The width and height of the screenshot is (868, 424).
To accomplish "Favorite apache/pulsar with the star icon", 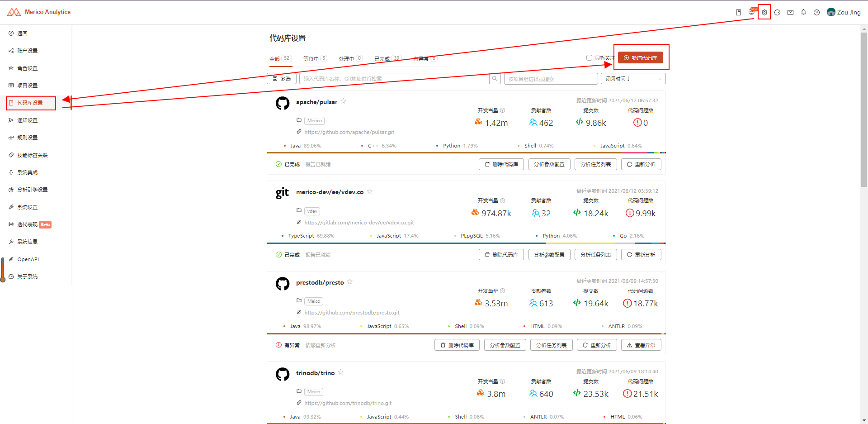I will click(x=344, y=101).
